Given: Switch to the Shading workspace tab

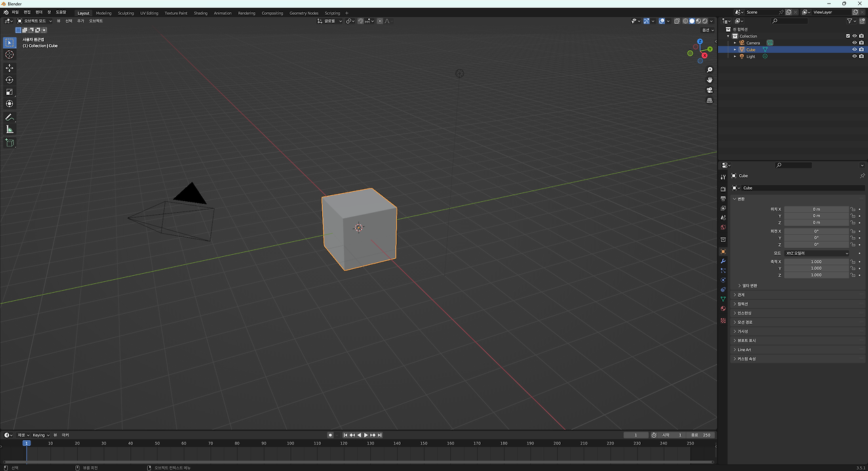Looking at the screenshot, I should (x=201, y=12).
